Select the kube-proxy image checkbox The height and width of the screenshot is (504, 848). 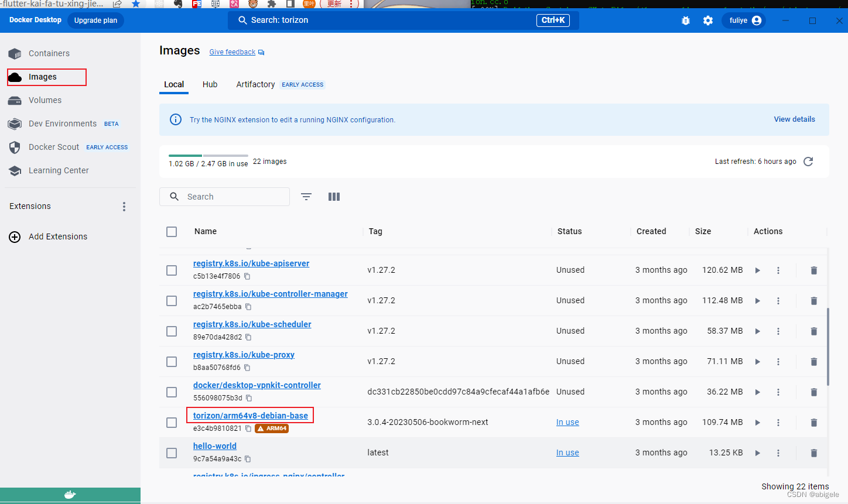pyautogui.click(x=172, y=362)
